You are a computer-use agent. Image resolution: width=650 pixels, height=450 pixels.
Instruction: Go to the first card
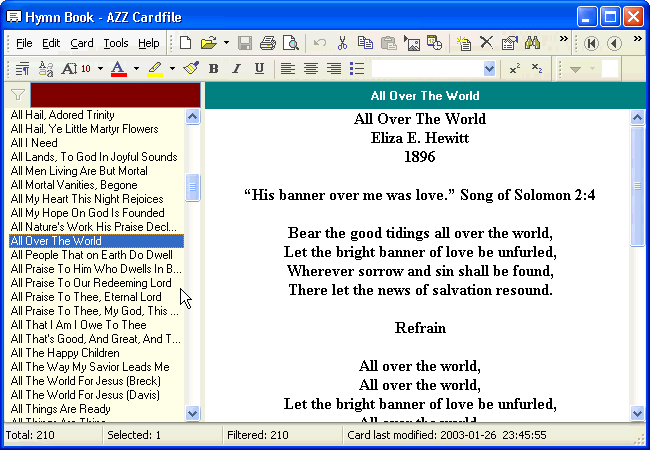coord(591,43)
